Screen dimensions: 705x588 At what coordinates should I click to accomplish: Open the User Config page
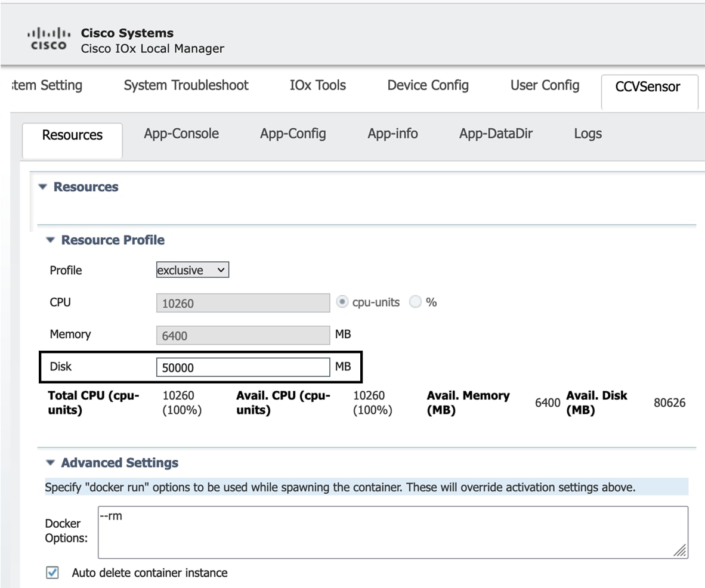pyautogui.click(x=544, y=85)
